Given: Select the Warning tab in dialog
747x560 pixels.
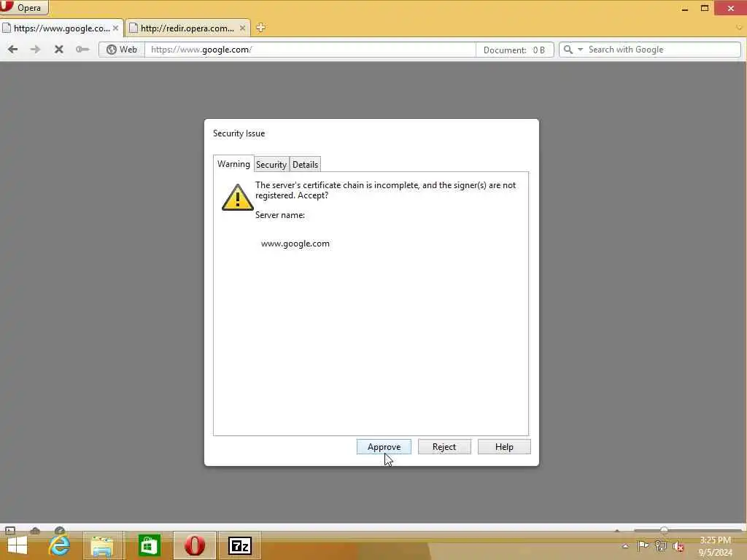Looking at the screenshot, I should (233, 164).
